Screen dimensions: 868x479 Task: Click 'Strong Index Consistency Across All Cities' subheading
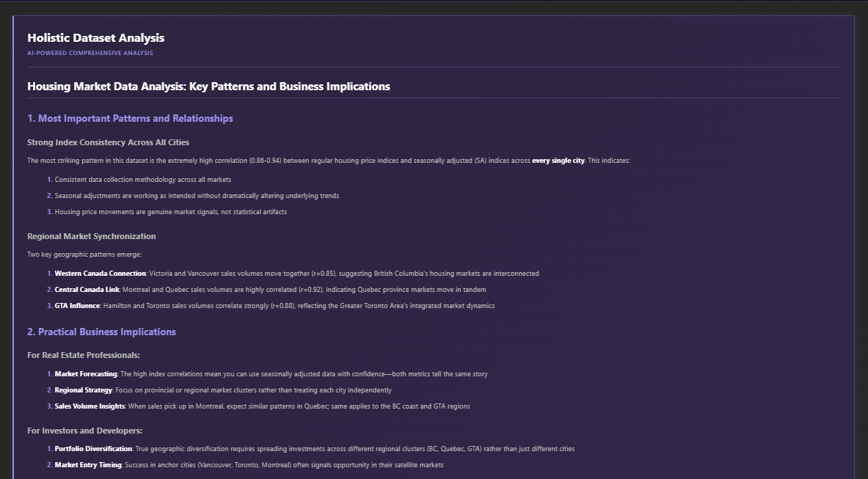pyautogui.click(x=108, y=142)
